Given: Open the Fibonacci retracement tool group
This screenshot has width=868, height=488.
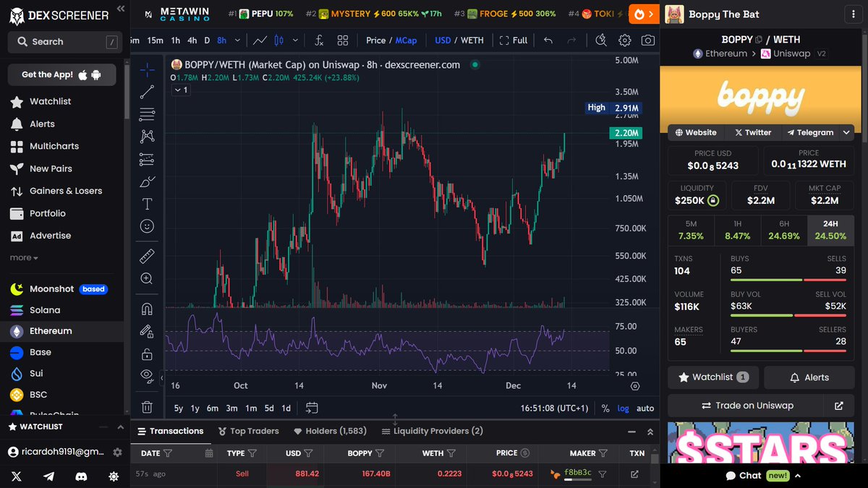Looking at the screenshot, I should [147, 114].
